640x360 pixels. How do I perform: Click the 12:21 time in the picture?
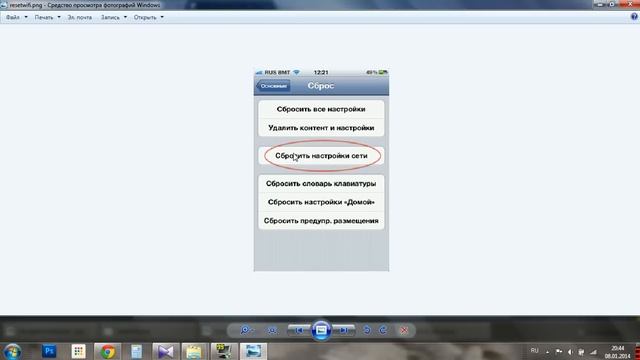coord(321,72)
